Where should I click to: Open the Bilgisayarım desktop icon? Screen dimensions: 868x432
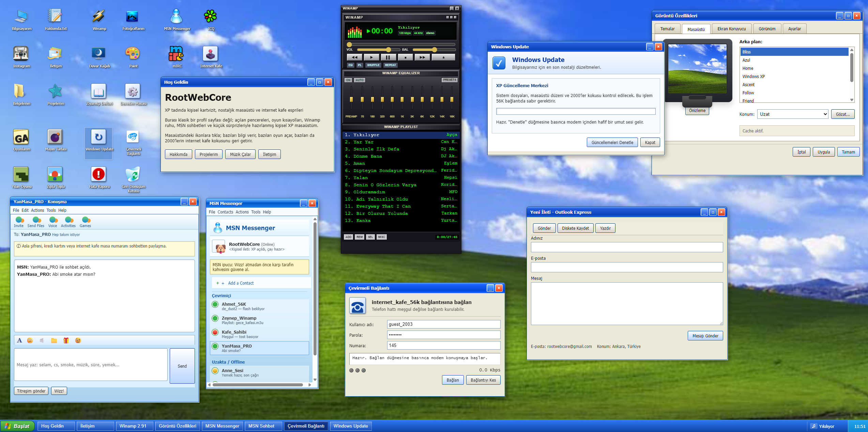click(x=21, y=20)
